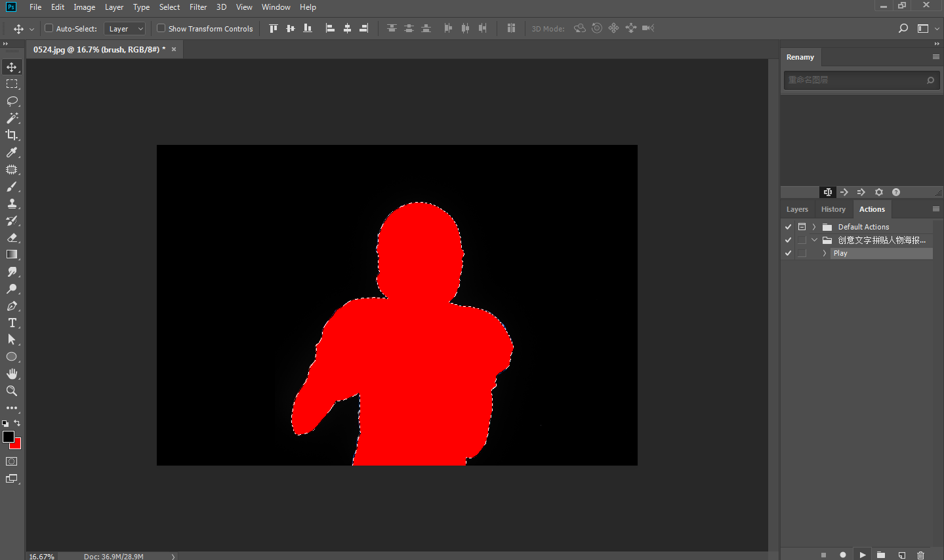Select the Pen tool

point(12,306)
